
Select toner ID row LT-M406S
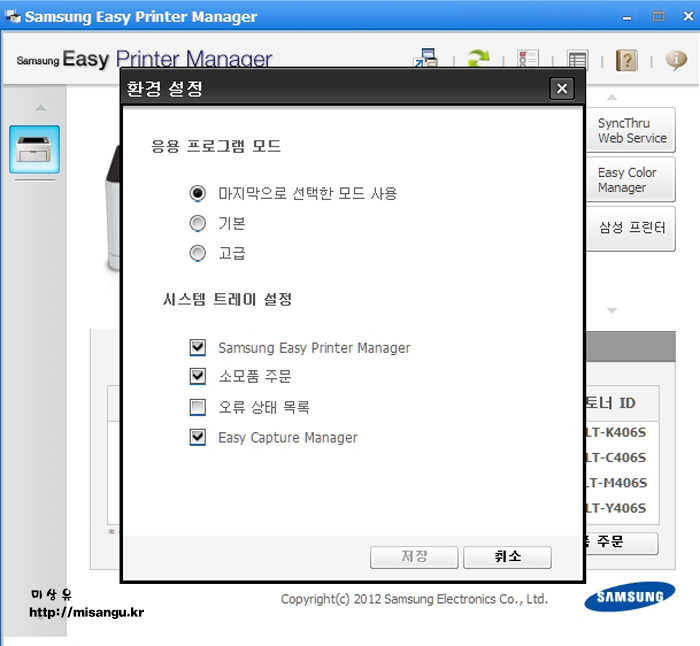616,483
